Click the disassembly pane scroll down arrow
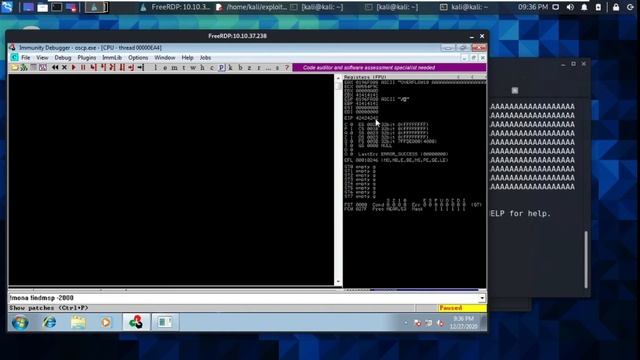Screen dimensions: 640x360 click(338, 282)
